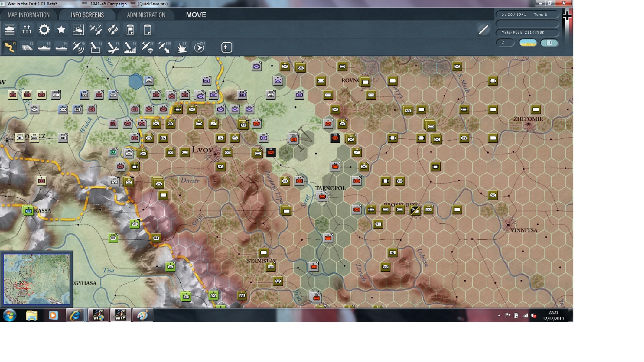This screenshot has height=362, width=644.
Task: Select bomb unit F6 icon
Action: click(x=96, y=47)
